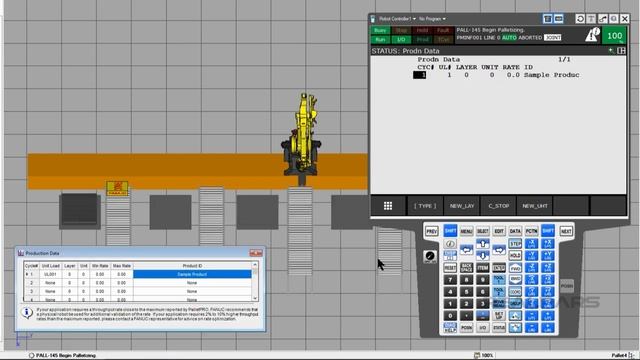This screenshot has width=640, height=360.
Task: Click the POSN key next to DIAG/HELP
Action: click(x=466, y=327)
